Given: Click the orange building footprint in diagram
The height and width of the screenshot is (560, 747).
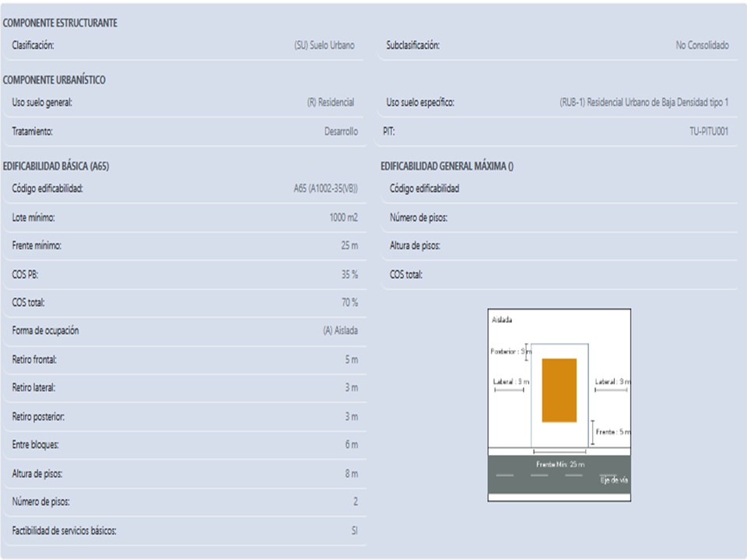Looking at the screenshot, I should click(559, 390).
